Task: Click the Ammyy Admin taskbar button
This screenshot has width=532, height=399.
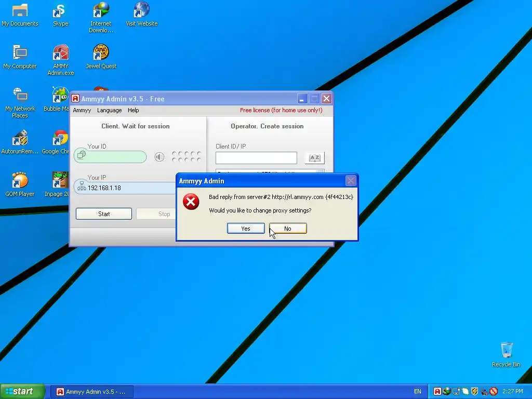Action: tap(92, 392)
